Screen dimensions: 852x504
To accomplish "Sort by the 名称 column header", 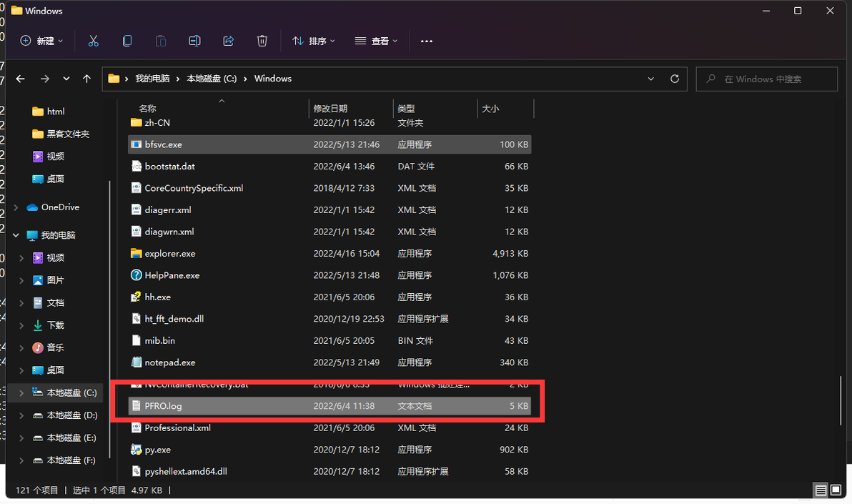I will point(147,109).
